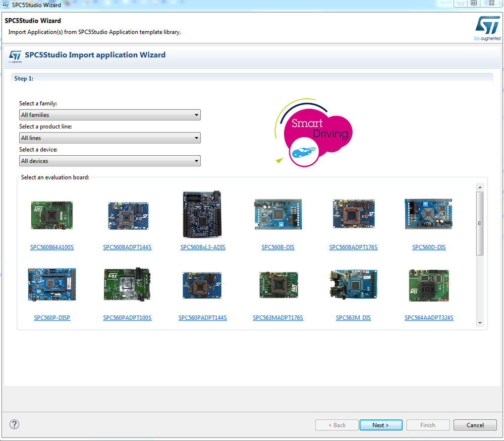Open the SPC560PADPT144S link
504x441 pixels.
click(x=202, y=318)
